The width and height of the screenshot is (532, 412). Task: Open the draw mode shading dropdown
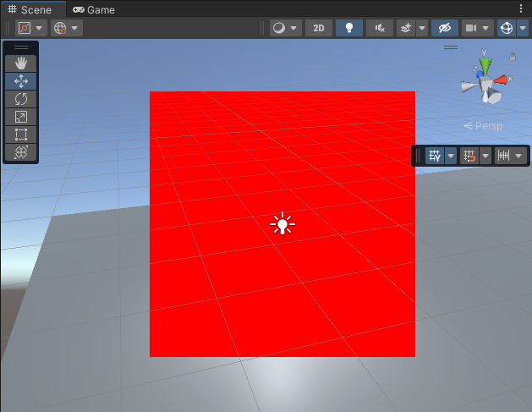(x=286, y=28)
